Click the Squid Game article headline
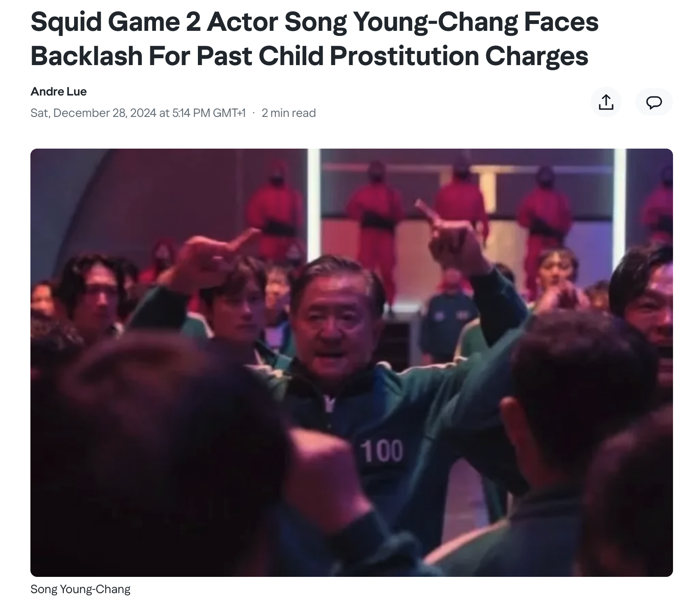Viewport: 700px width, 609px height. tap(314, 39)
